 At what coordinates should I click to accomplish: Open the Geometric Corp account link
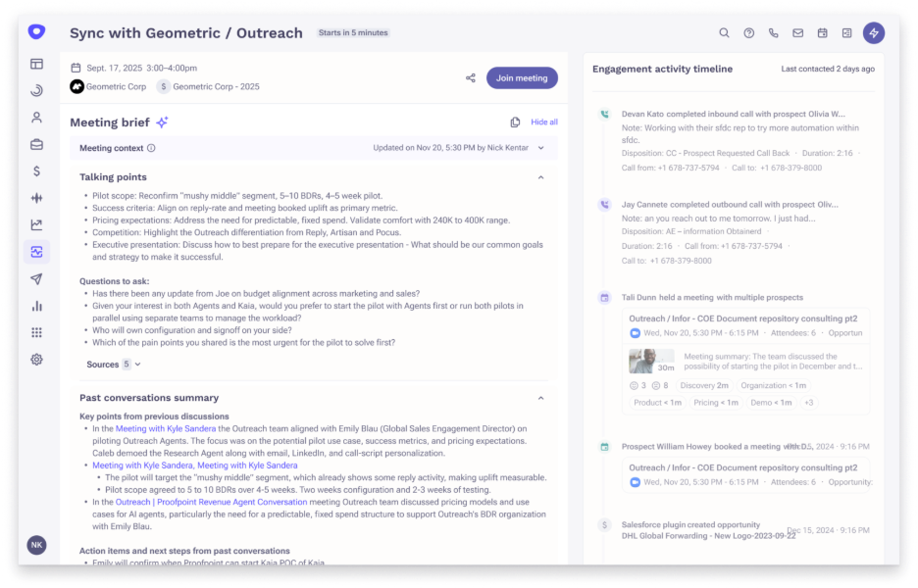point(116,86)
